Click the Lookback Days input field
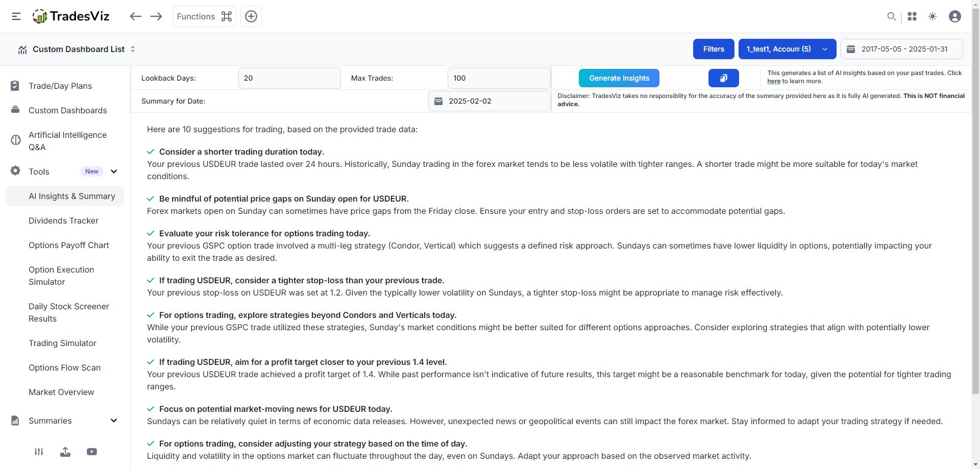980x469 pixels. [289, 78]
